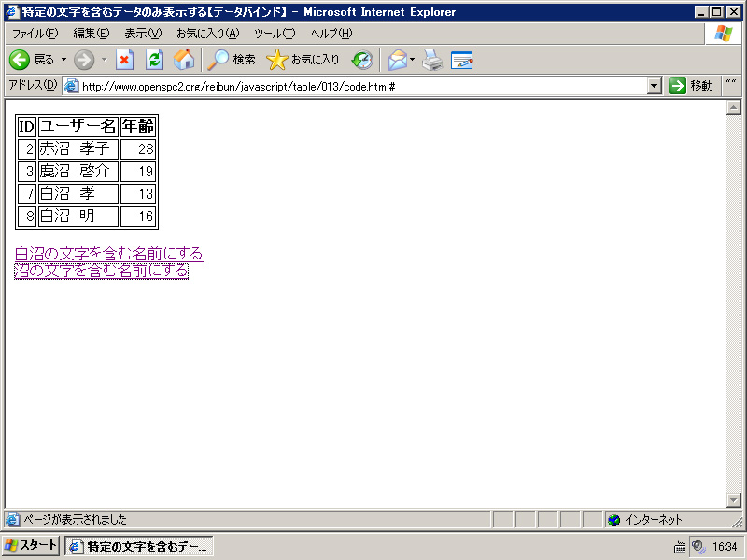Click the keyboard tray icon
The image size is (747, 560).
(x=680, y=548)
